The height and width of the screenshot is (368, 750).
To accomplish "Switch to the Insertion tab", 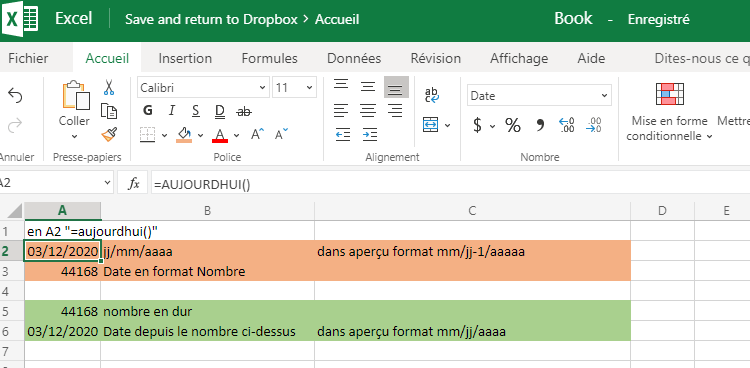I will click(x=185, y=58).
